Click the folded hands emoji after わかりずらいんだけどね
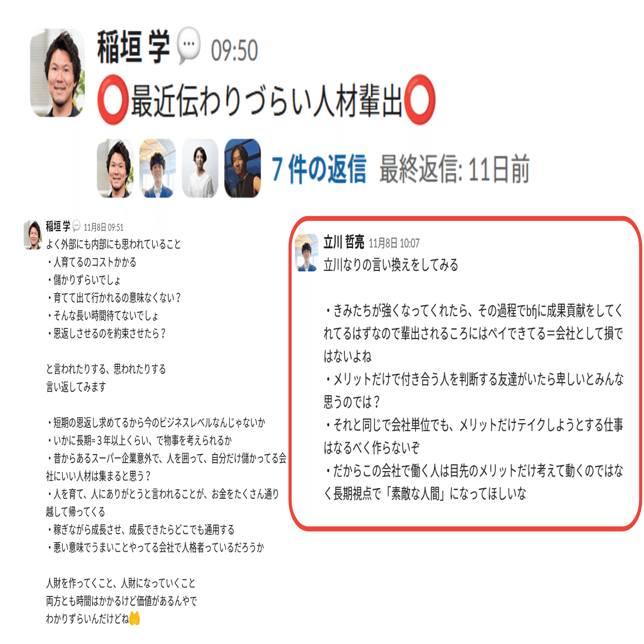The image size is (644, 644). click(135, 619)
